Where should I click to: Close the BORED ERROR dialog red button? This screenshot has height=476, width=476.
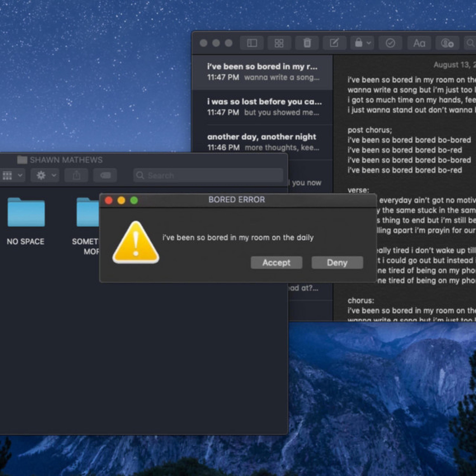109,200
